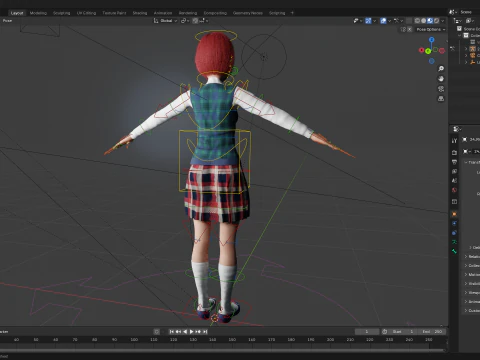Open the Bone properties tab
The height and width of the screenshot is (360, 480).
click(x=454, y=251)
